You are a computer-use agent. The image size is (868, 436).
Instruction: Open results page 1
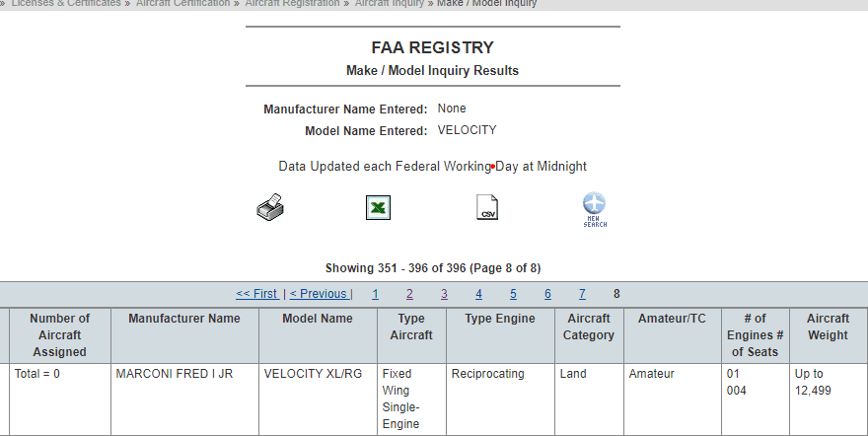point(375,294)
